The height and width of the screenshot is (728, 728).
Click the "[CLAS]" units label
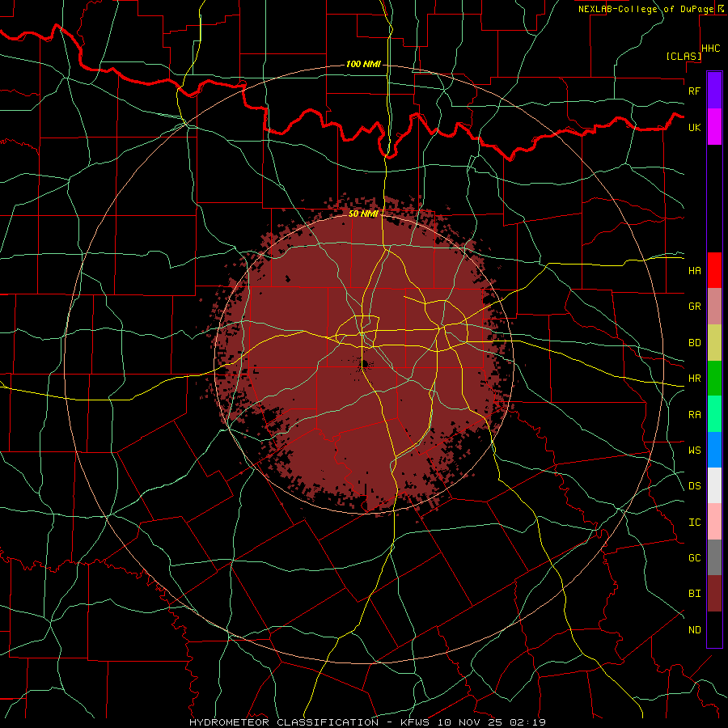pyautogui.click(x=684, y=56)
